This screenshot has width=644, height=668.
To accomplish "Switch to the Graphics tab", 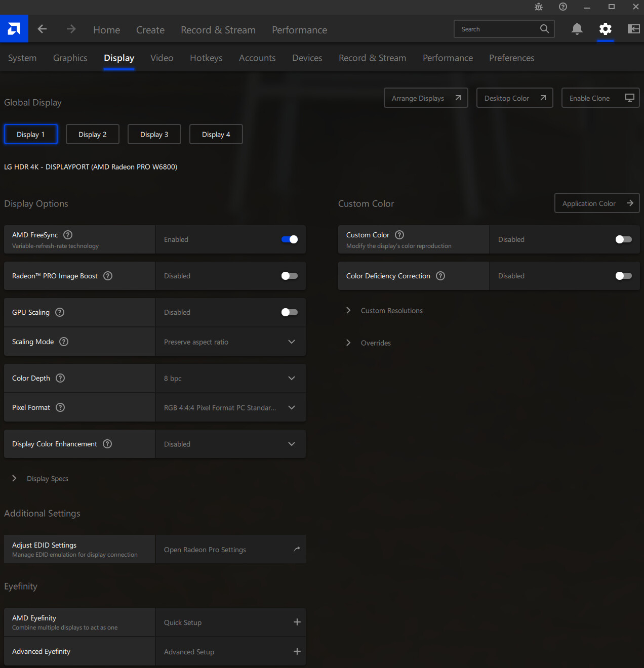I will [x=70, y=58].
